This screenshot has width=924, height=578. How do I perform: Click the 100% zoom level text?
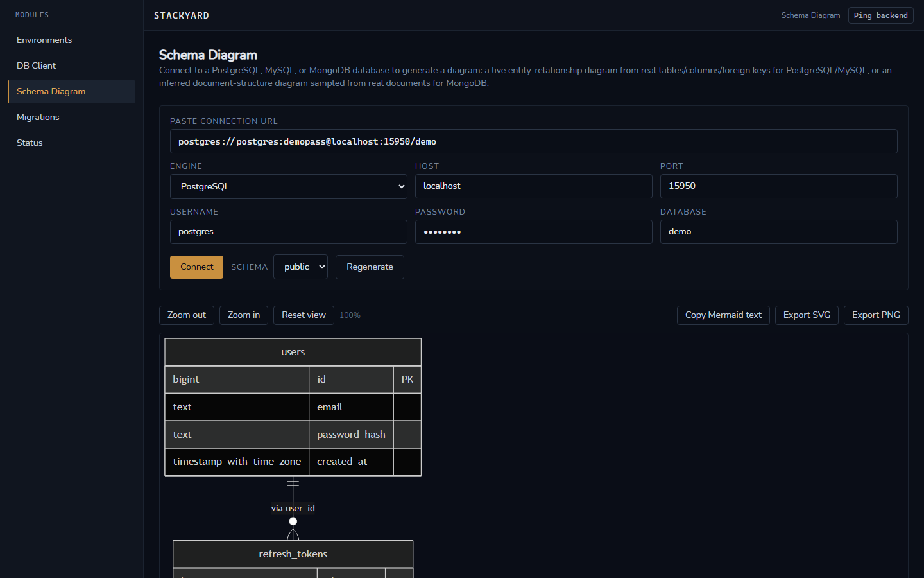(x=350, y=315)
